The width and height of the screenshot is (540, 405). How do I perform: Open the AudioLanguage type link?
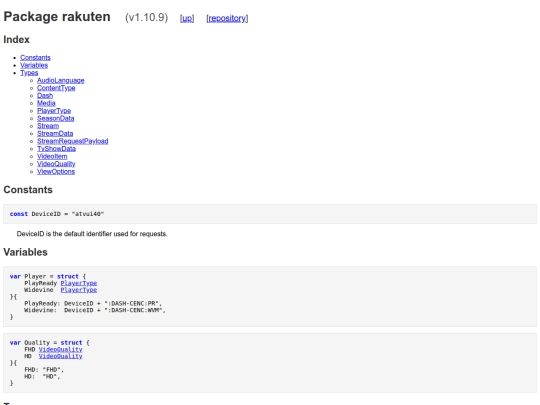pos(61,80)
